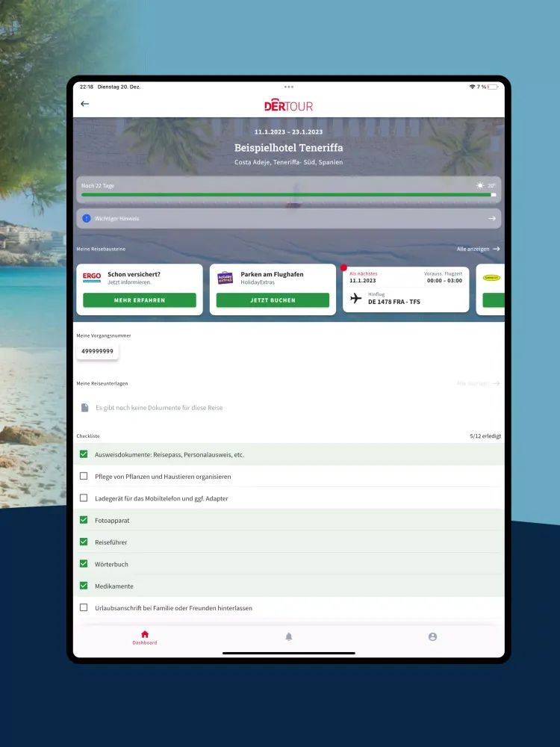The height and width of the screenshot is (747, 560).
Task: Click the Meine Vorgangsnummer label
Action: (x=104, y=335)
